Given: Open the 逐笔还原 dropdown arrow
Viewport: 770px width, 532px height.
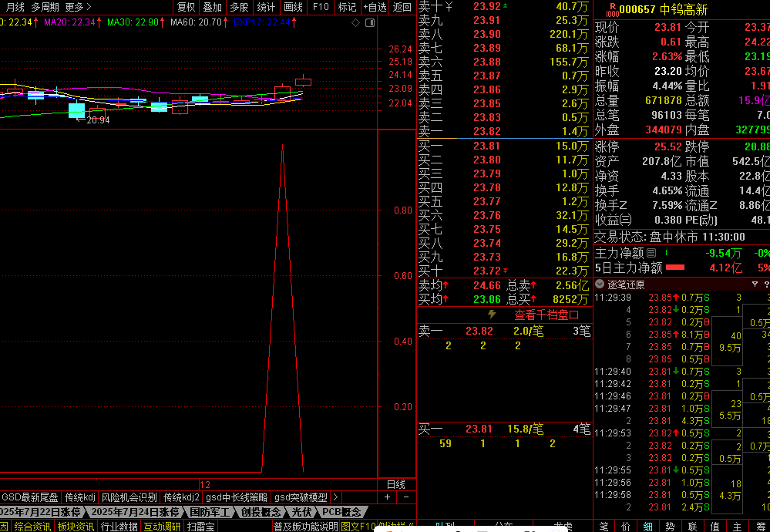Looking at the screenshot, I should coord(600,284).
